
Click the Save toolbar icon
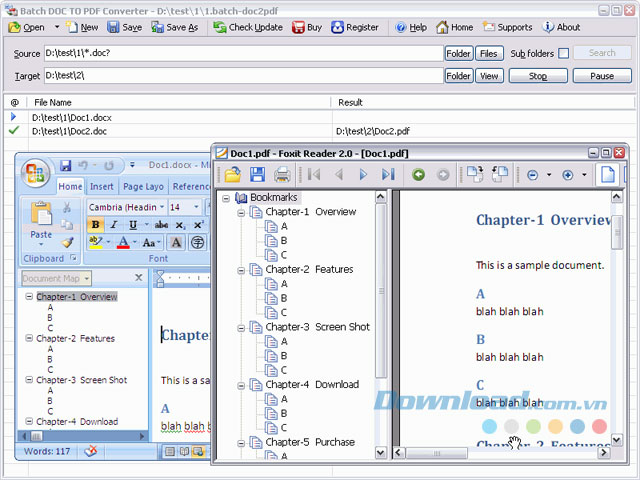(x=113, y=27)
